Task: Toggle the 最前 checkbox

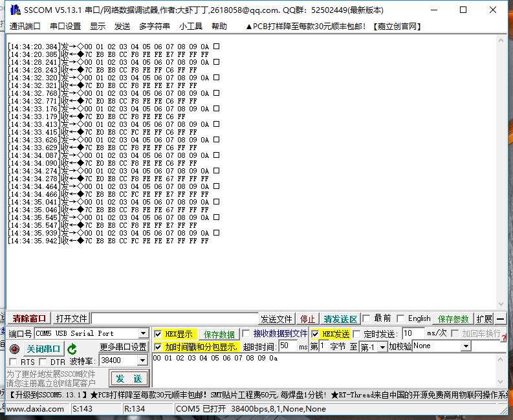Action: click(367, 318)
